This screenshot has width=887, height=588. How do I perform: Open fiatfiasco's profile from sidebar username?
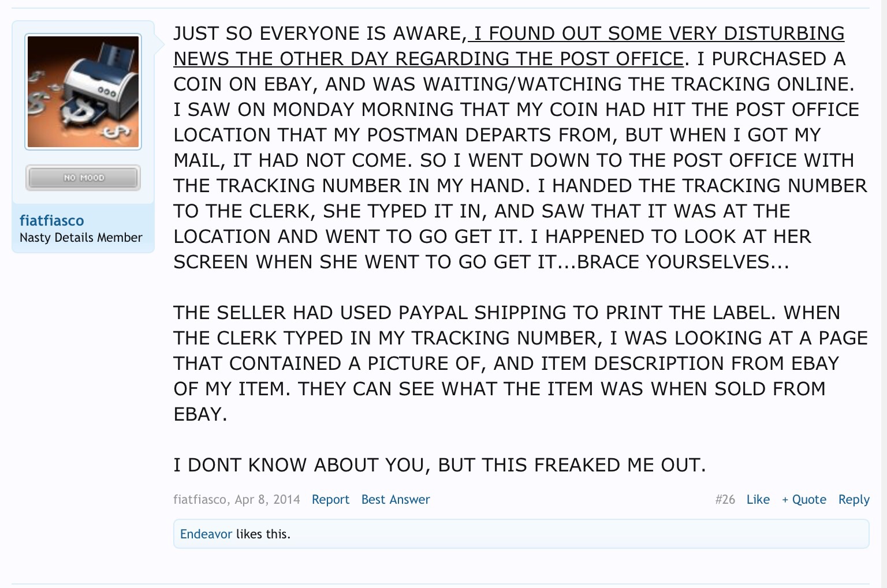(51, 220)
